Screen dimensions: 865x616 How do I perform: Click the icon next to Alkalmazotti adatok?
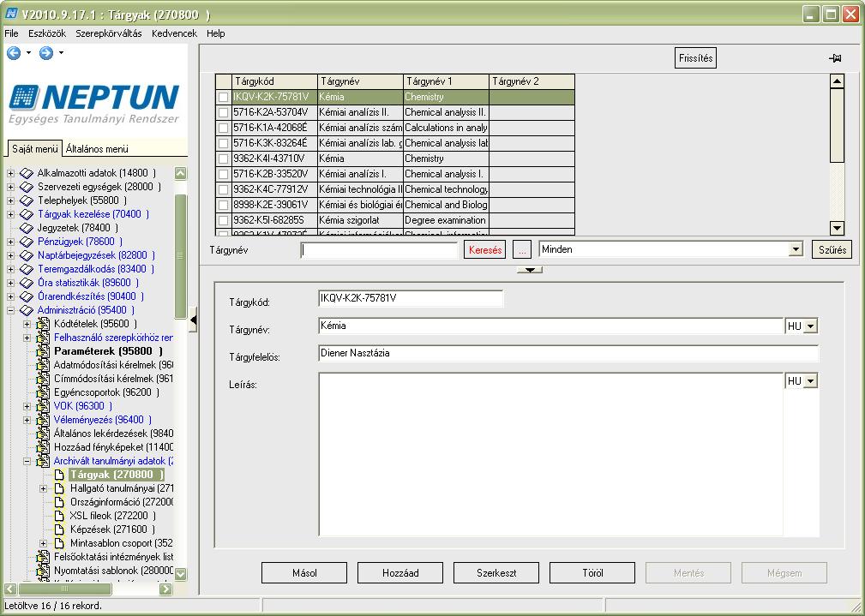(x=27, y=173)
